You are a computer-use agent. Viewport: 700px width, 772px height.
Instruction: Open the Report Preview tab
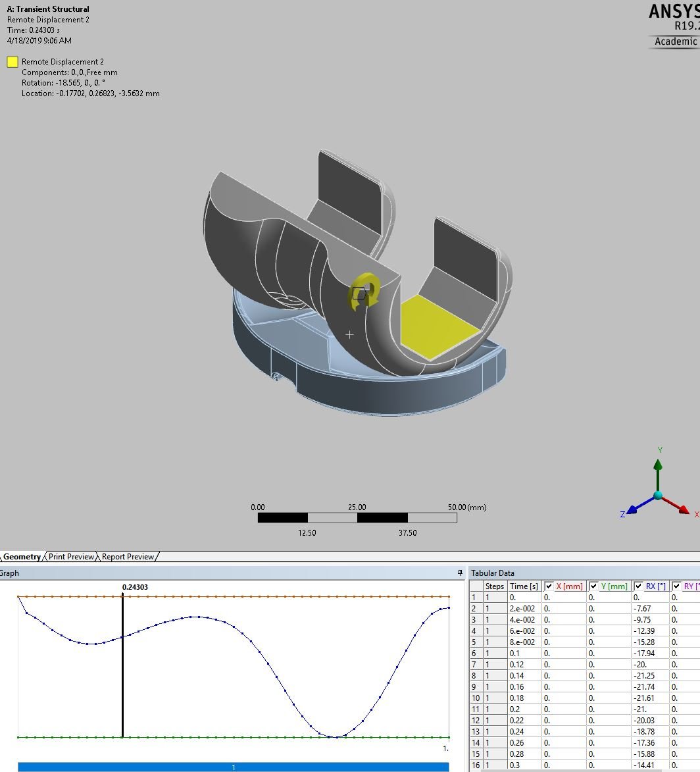point(128,556)
